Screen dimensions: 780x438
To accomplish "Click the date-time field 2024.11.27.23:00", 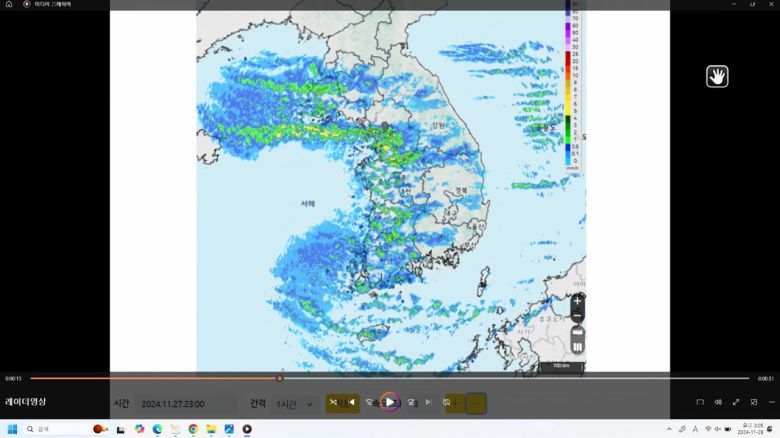I will pos(185,404).
